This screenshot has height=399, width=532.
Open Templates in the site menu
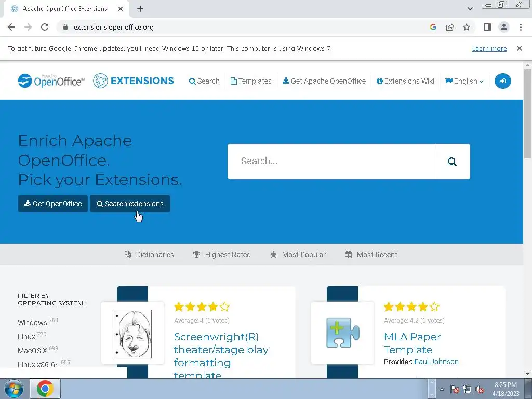click(x=251, y=81)
